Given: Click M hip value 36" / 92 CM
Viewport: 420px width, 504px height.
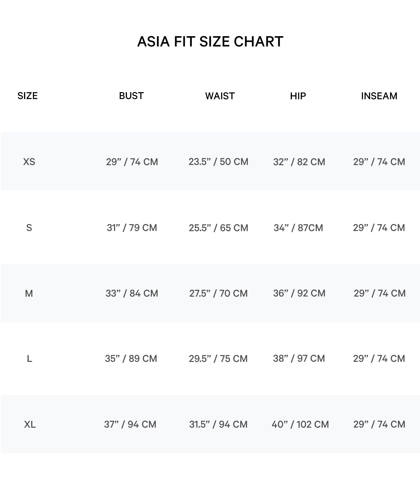Looking at the screenshot, I should [299, 293].
